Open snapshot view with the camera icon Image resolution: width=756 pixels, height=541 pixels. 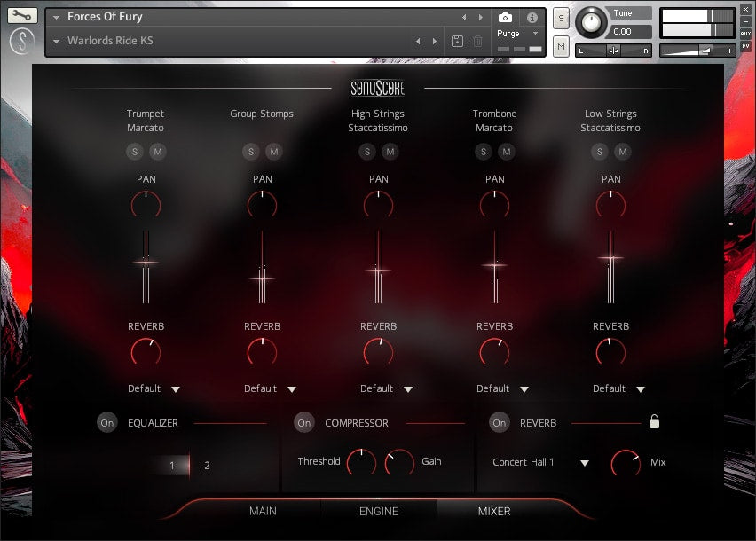click(505, 18)
